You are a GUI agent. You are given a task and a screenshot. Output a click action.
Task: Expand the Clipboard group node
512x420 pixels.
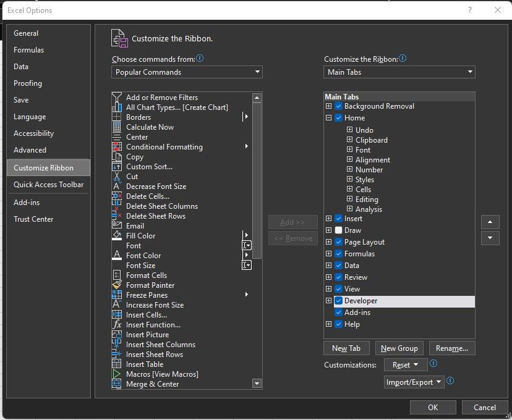point(349,140)
